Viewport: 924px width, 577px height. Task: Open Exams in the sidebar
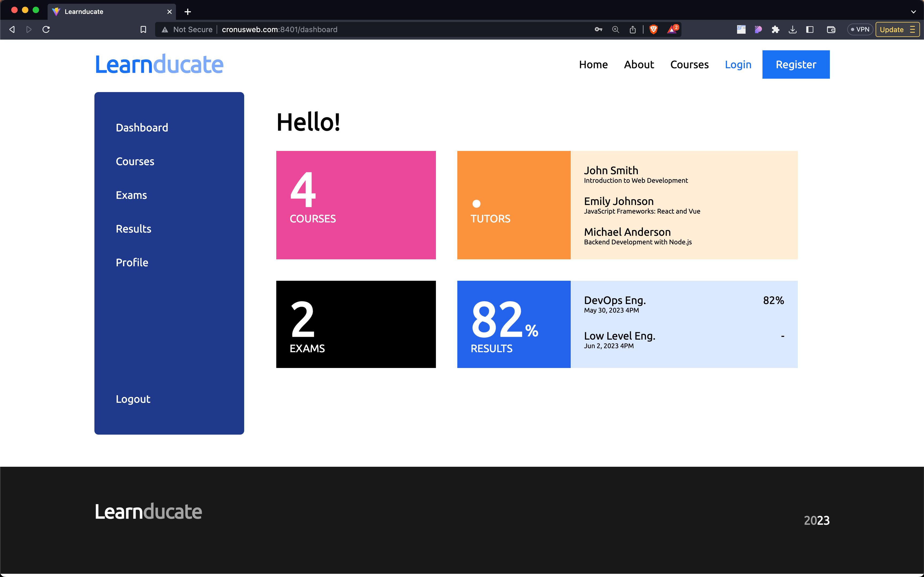[x=131, y=195]
